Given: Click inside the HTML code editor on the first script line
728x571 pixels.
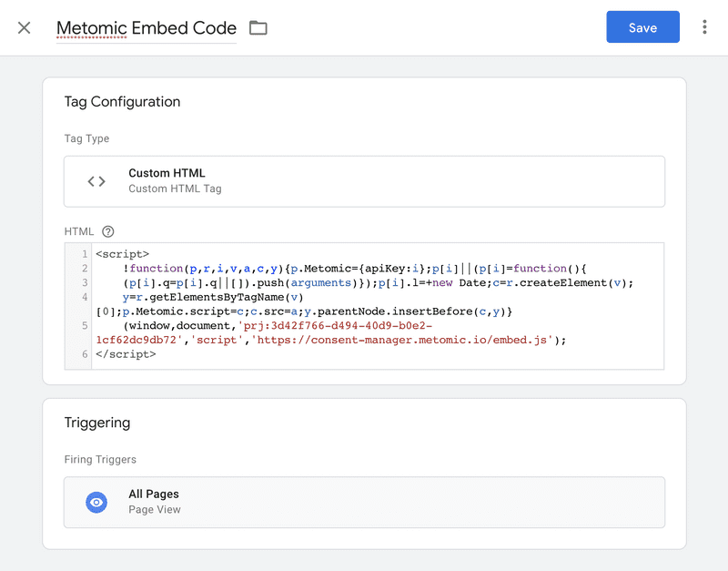Looking at the screenshot, I should (x=122, y=254).
